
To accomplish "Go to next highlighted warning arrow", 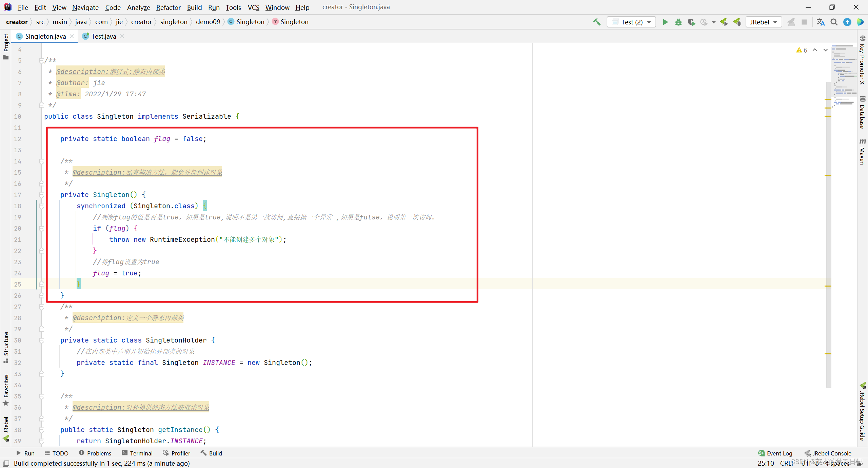I will pyautogui.click(x=826, y=50).
